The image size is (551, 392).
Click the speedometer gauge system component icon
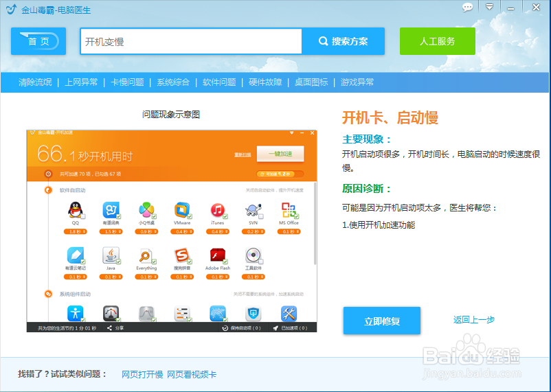coord(111,313)
